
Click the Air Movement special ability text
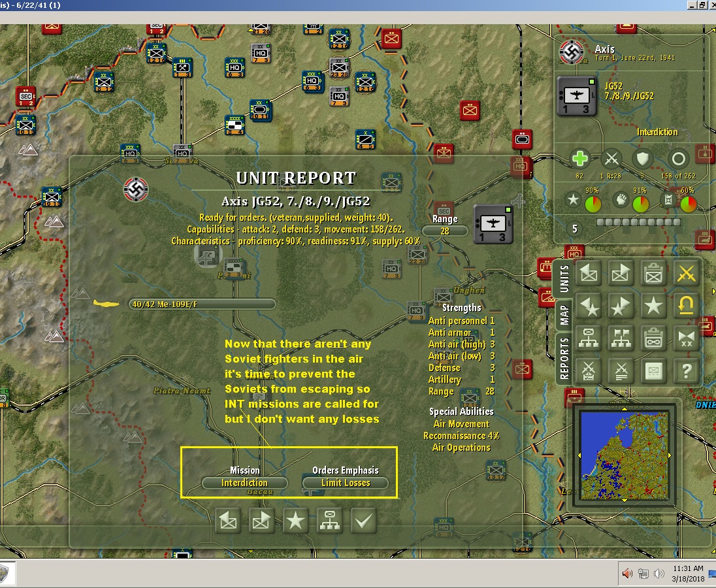pyautogui.click(x=461, y=424)
